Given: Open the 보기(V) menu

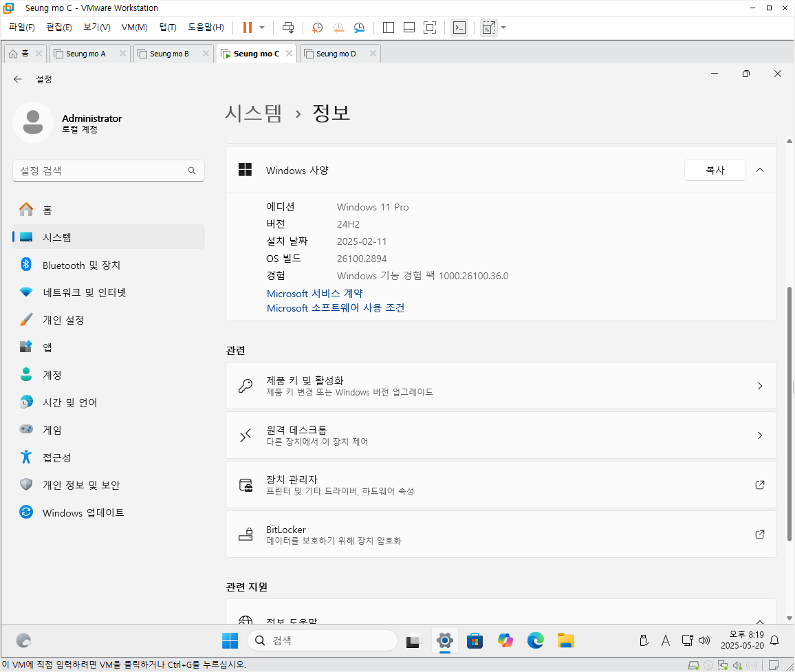Looking at the screenshot, I should click(x=97, y=28).
